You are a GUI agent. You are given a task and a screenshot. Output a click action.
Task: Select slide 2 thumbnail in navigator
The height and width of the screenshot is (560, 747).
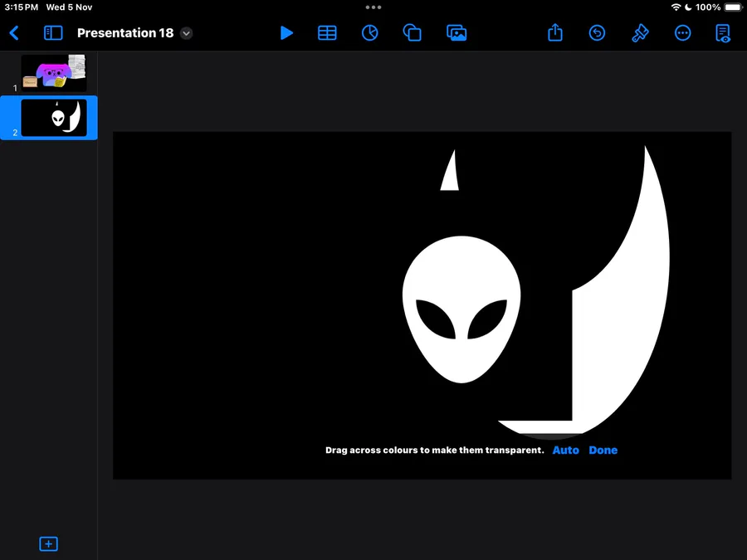pos(54,118)
